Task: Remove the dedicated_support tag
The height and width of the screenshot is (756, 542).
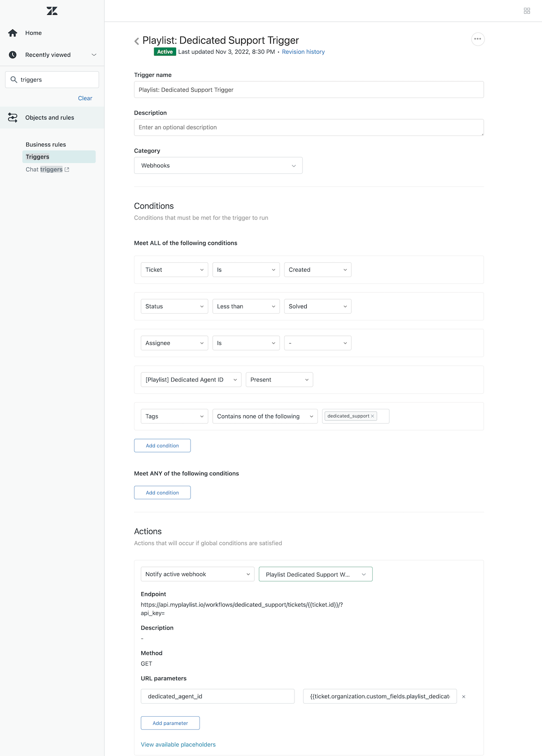Action: [x=373, y=416]
